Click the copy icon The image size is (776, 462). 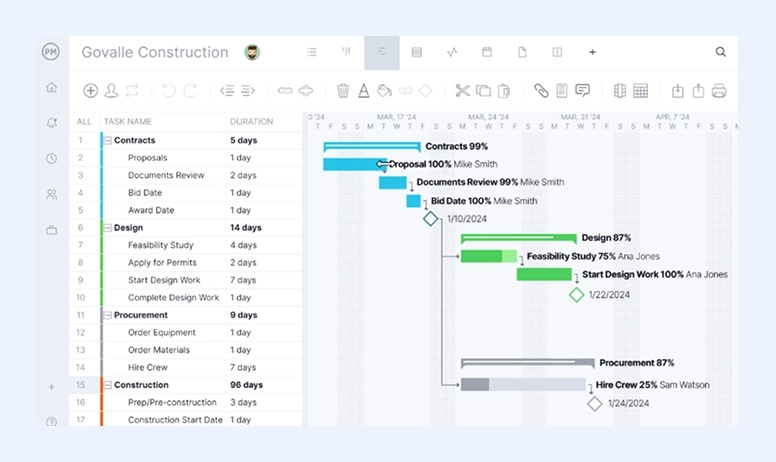tap(484, 91)
